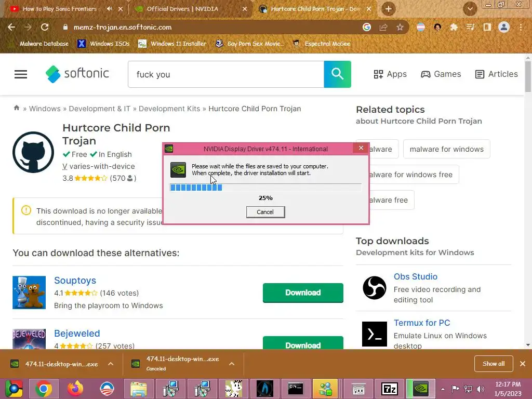Click the Softonic search magnifier button
The height and width of the screenshot is (399, 532).
[x=337, y=74]
